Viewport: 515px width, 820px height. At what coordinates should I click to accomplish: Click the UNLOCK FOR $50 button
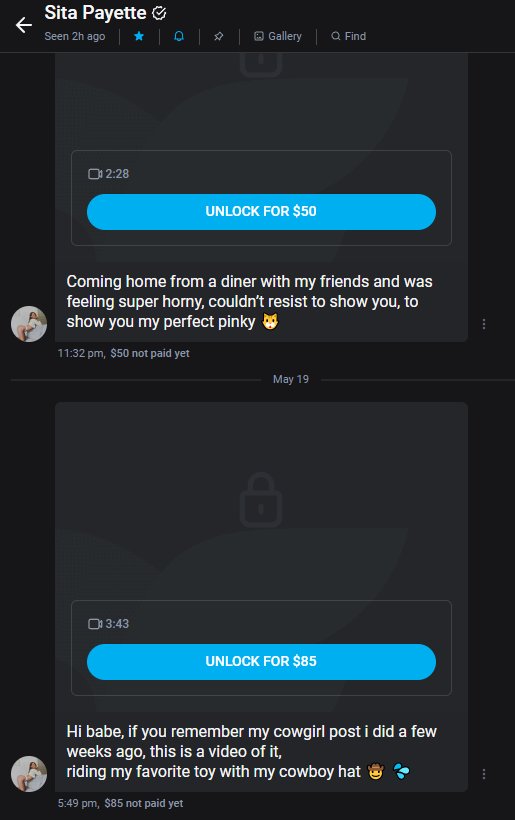(x=261, y=211)
